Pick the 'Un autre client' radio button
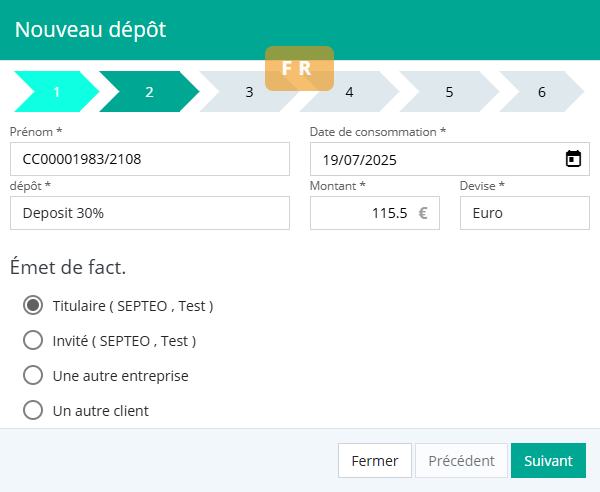The width and height of the screenshot is (600, 492). 33,410
